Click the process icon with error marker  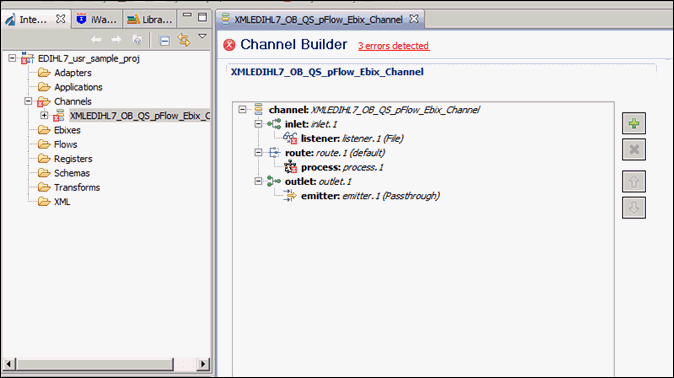tap(291, 167)
